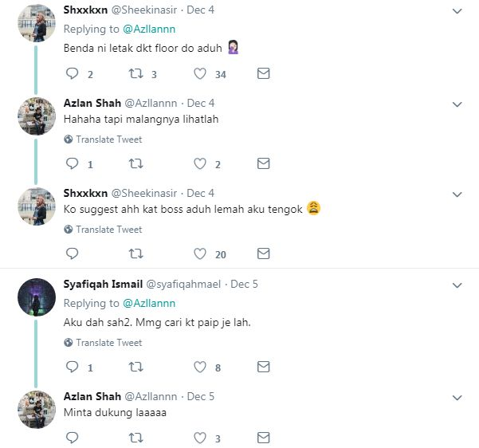Reply to 'Hahaha tapi malangnya lihatlah' tweet
Viewport: 479px width, 448px height.
click(x=72, y=164)
